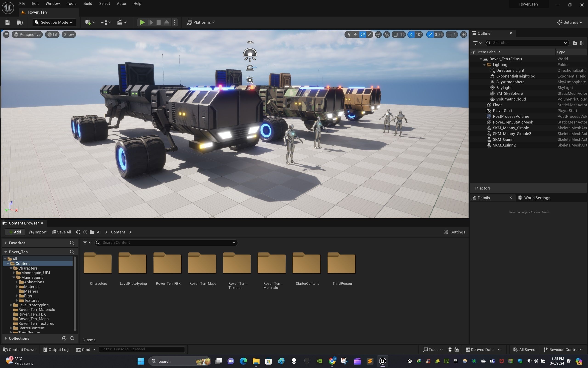This screenshot has width=588, height=368.
Task: Open the blueprints toolbar dropdown
Action: (106, 22)
